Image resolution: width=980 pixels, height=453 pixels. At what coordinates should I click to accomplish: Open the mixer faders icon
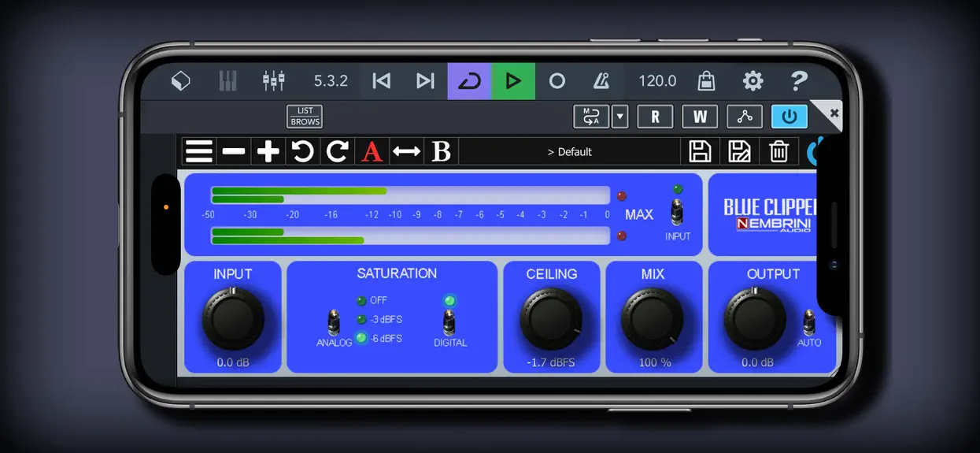click(x=273, y=80)
